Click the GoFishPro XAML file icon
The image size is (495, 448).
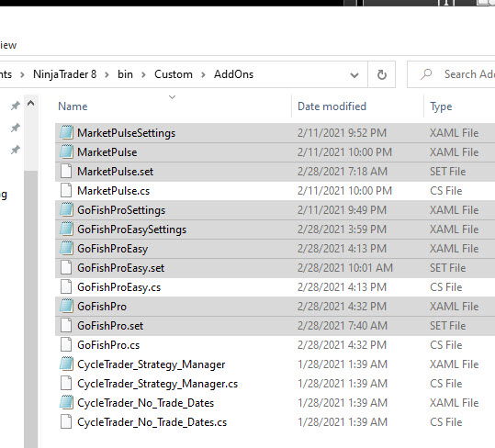66,306
